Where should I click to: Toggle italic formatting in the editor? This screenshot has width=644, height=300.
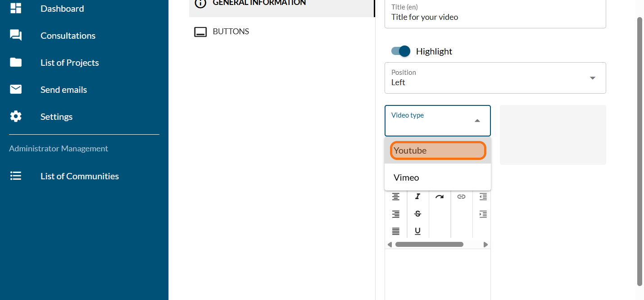point(417,197)
